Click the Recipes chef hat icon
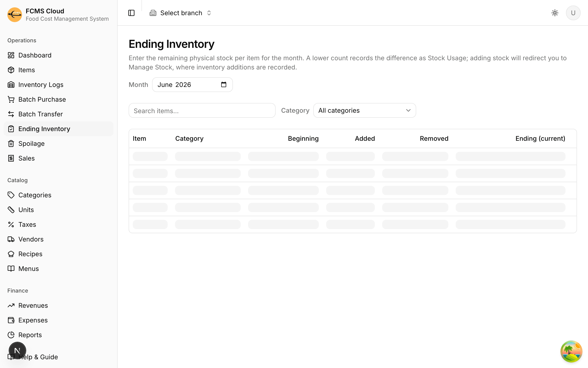Viewport: 588px width, 368px height. [x=11, y=254]
